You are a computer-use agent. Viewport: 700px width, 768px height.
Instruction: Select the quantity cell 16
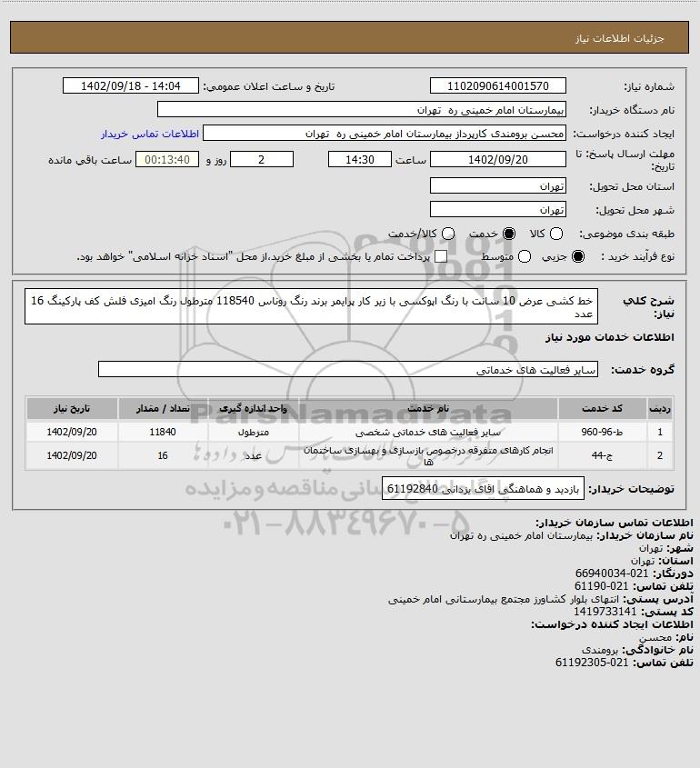tap(163, 455)
